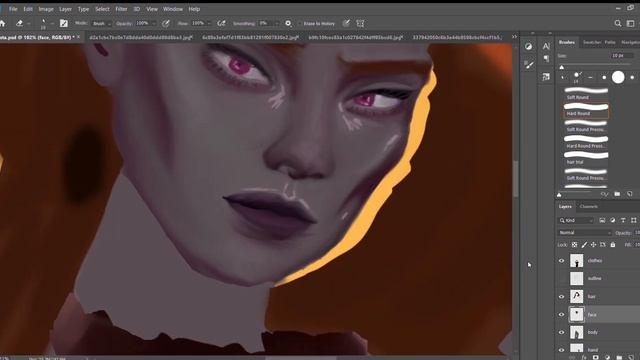Click the symmetry options icon
Image resolution: width=640 pixels, height=360 pixels.
[x=360, y=24]
